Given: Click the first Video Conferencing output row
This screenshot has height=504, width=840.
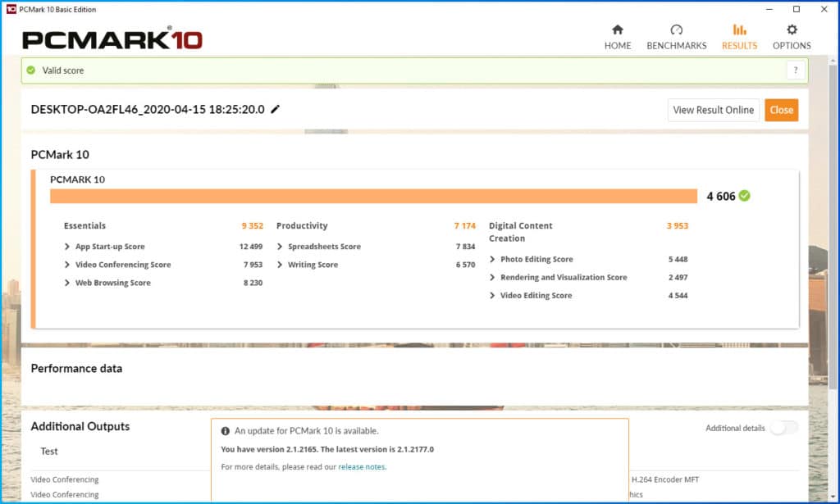Looking at the screenshot, I should tap(65, 479).
